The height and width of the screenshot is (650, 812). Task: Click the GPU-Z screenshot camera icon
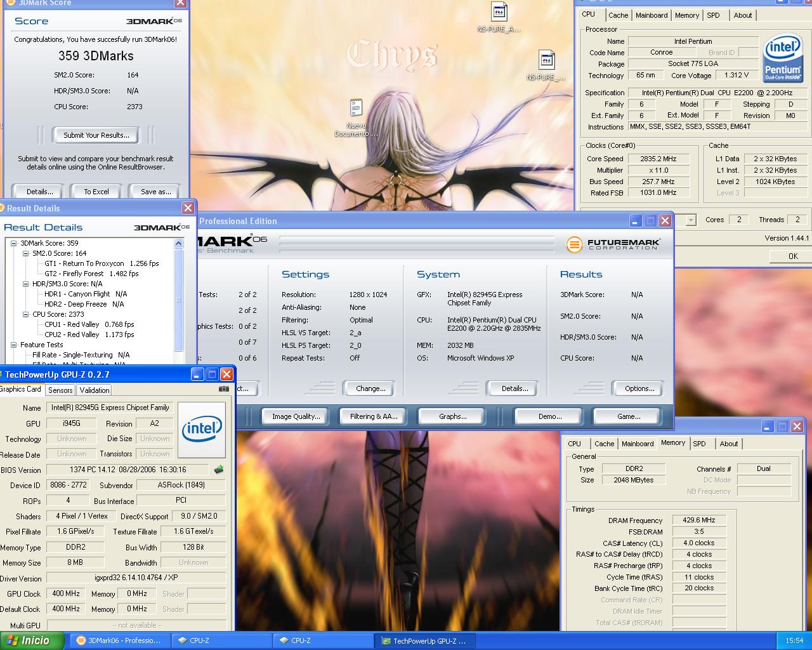[223, 389]
